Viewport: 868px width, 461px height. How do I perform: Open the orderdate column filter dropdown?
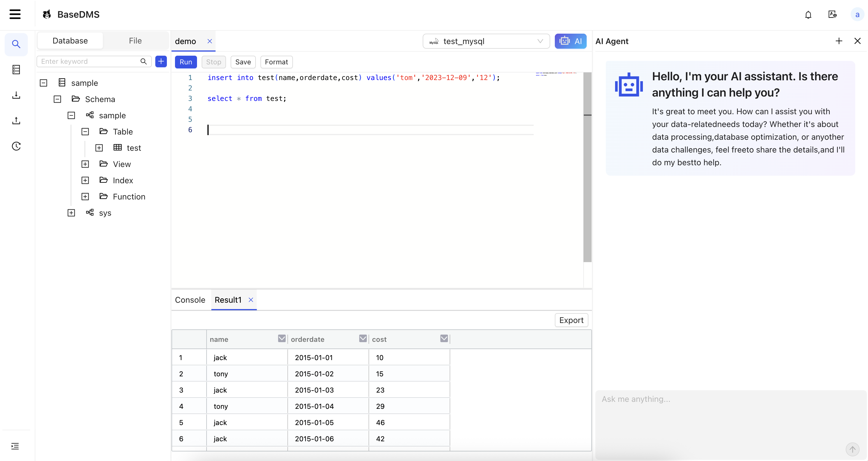tap(363, 338)
